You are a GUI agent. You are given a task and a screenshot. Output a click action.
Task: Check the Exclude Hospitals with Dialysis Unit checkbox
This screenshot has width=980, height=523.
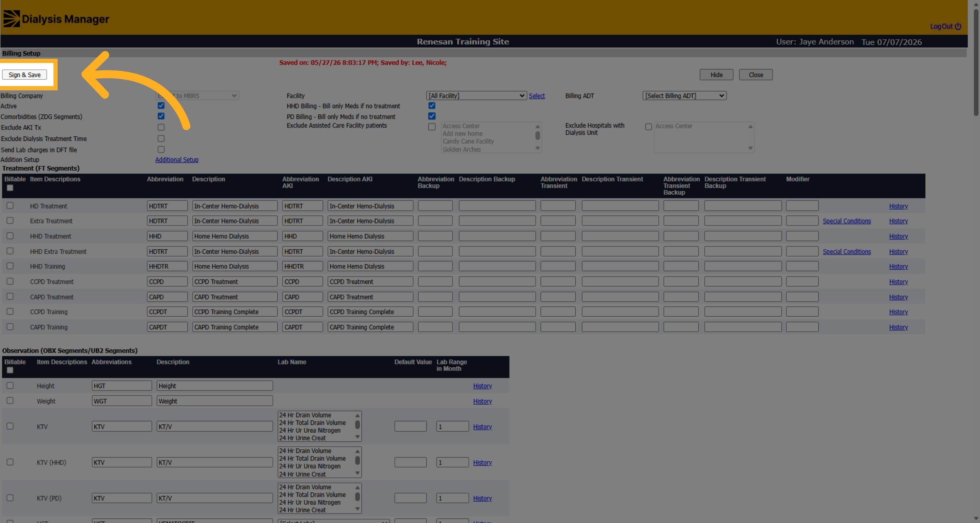pos(648,127)
